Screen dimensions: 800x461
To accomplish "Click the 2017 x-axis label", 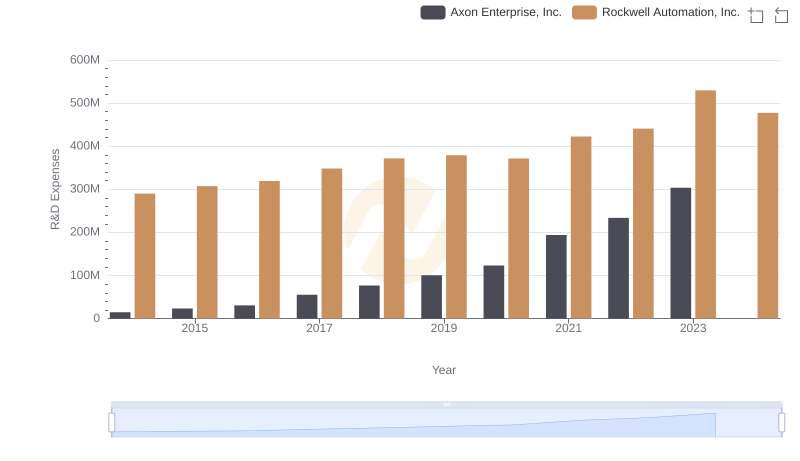I will click(319, 328).
